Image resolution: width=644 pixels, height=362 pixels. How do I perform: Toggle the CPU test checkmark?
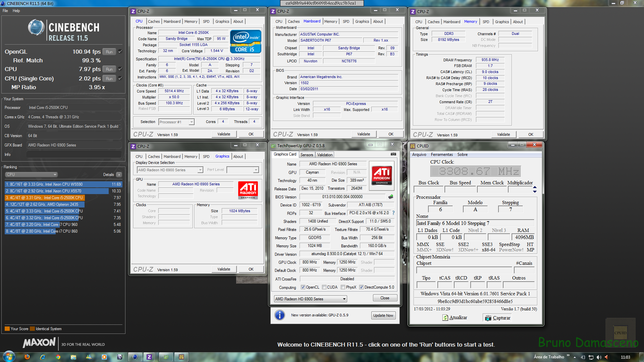[120, 69]
